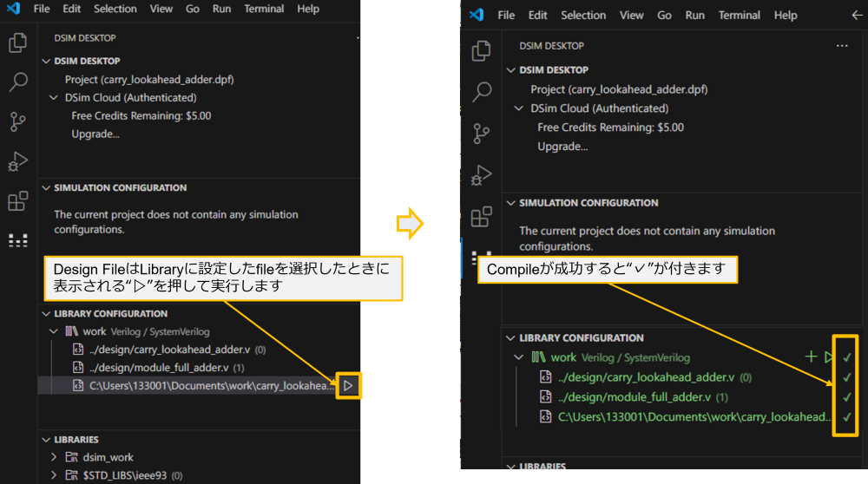Click checkmark beside module_full_adder.v in right window

coord(846,397)
